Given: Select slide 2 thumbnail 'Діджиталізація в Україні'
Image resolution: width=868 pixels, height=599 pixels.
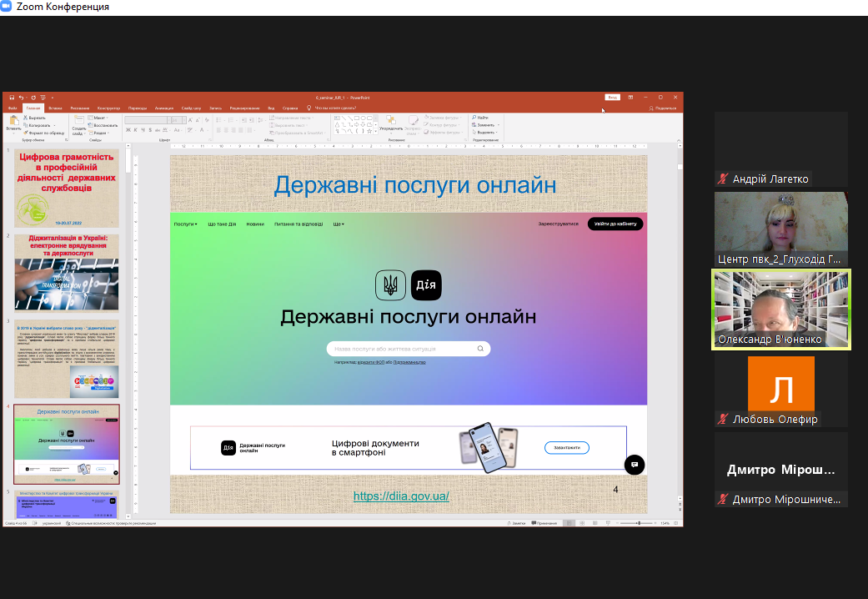Looking at the screenshot, I should click(67, 272).
